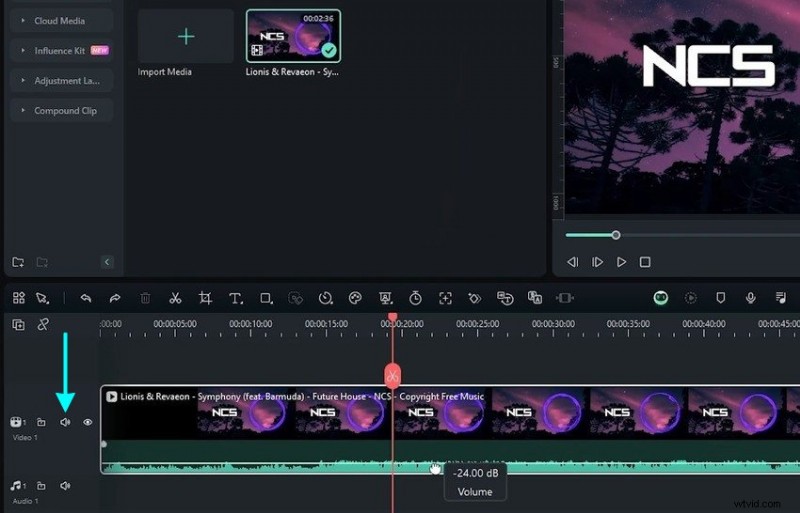Click the Video 1 track icon
The image size is (800, 513).
click(17, 422)
